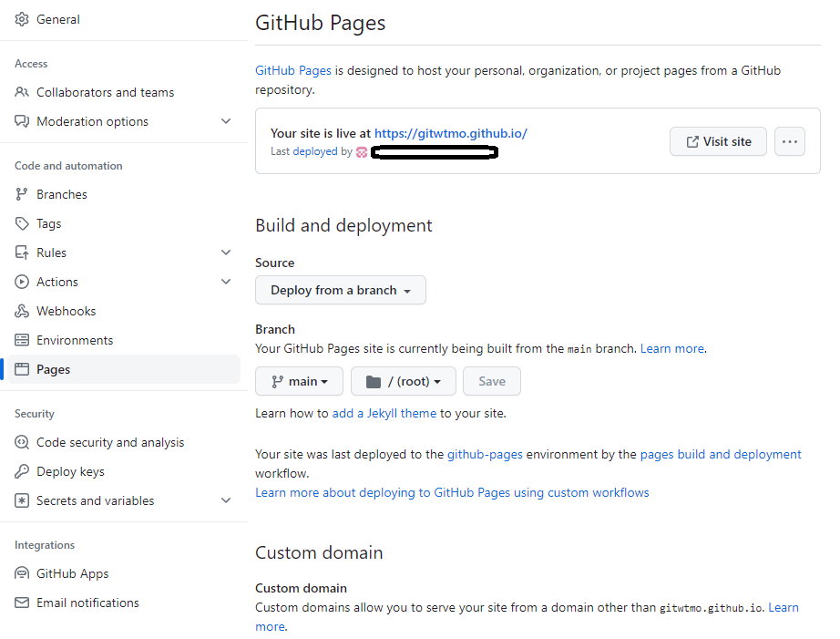Open Collaborators and teams settings
The height and width of the screenshot is (639, 840).
105,92
